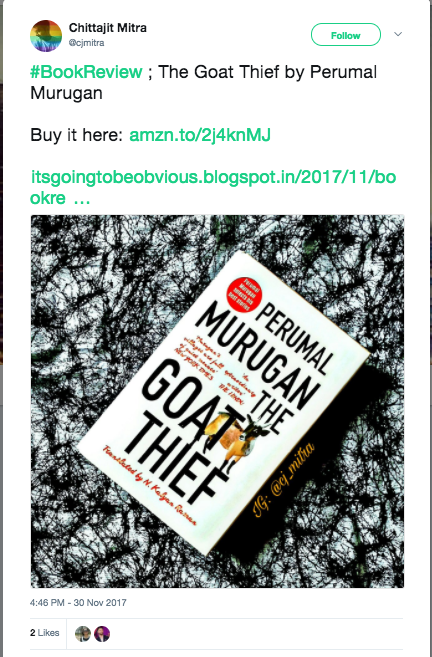Click the Follow button
The width and height of the screenshot is (432, 657).
click(346, 35)
